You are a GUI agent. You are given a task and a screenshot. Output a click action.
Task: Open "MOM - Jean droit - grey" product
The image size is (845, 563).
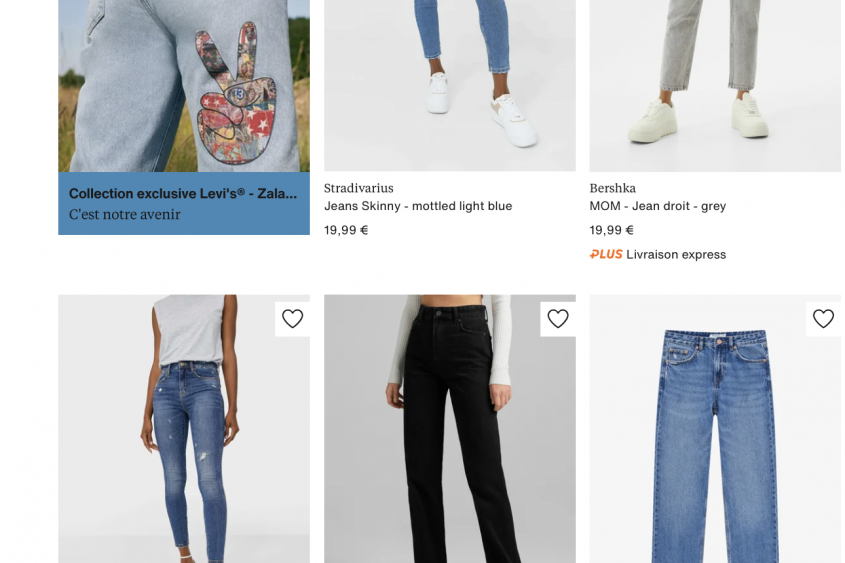pos(657,206)
